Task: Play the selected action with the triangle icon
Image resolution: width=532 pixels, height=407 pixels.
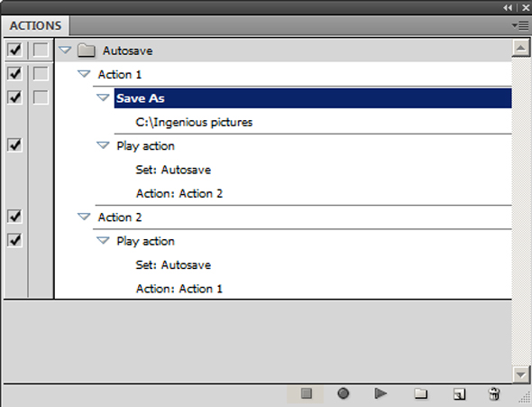Action: (381, 393)
